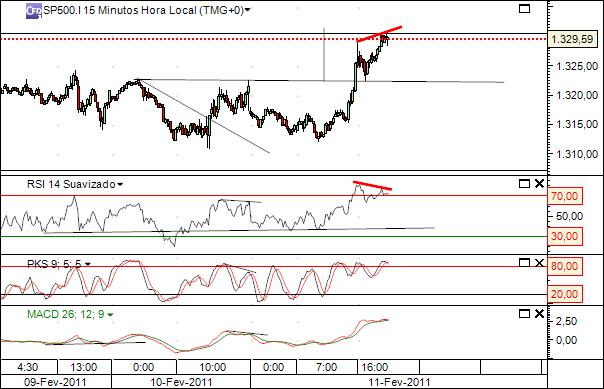Click the 4:30 time axis label

click(x=28, y=367)
